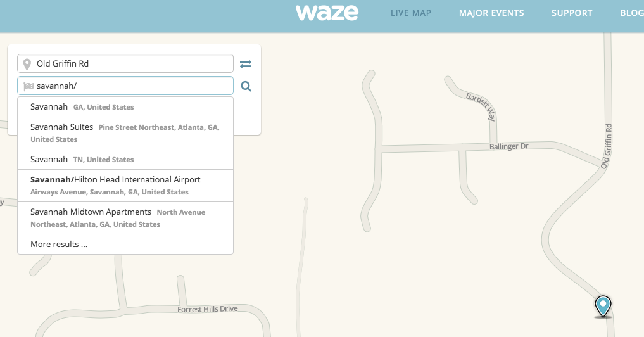
Task: Open the Blog link
Action: [x=631, y=13]
